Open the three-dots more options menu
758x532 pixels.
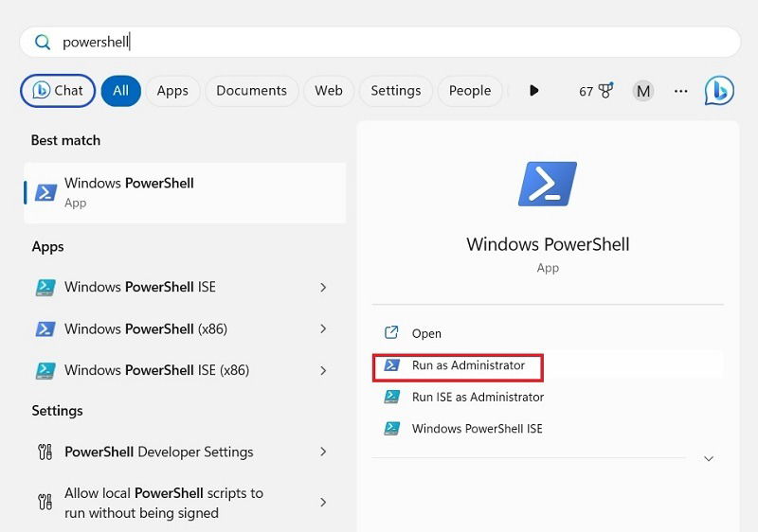(x=680, y=91)
